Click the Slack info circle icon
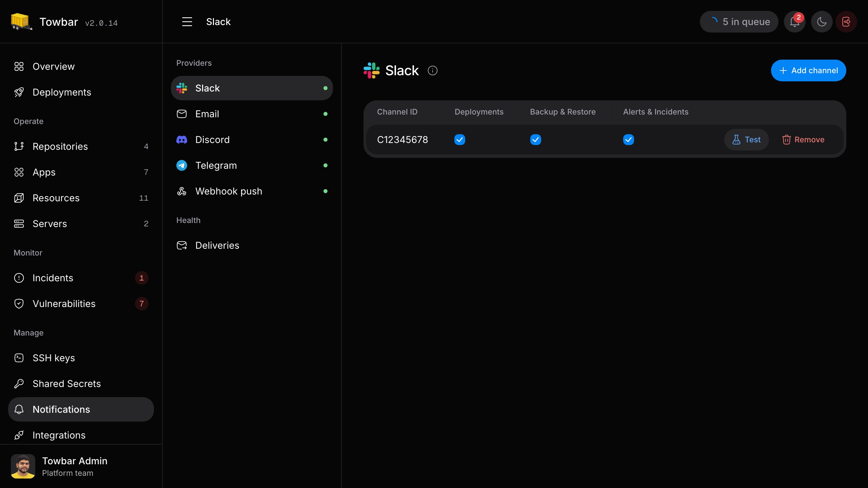 [x=433, y=70]
